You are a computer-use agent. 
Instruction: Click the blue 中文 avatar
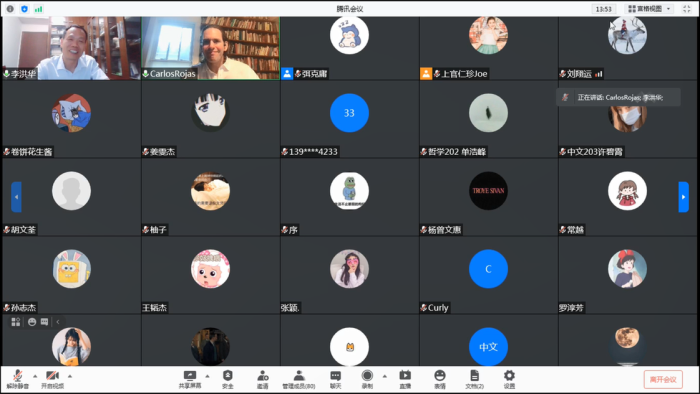pyautogui.click(x=488, y=347)
